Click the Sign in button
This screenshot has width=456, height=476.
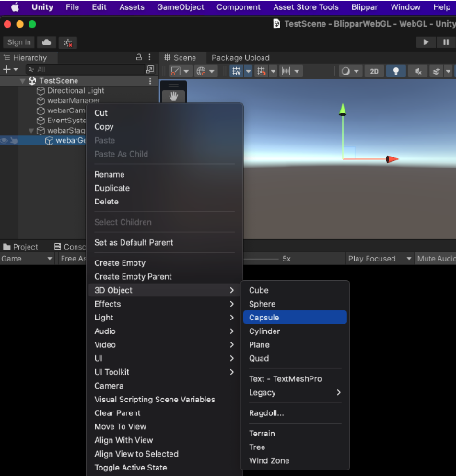coord(19,42)
